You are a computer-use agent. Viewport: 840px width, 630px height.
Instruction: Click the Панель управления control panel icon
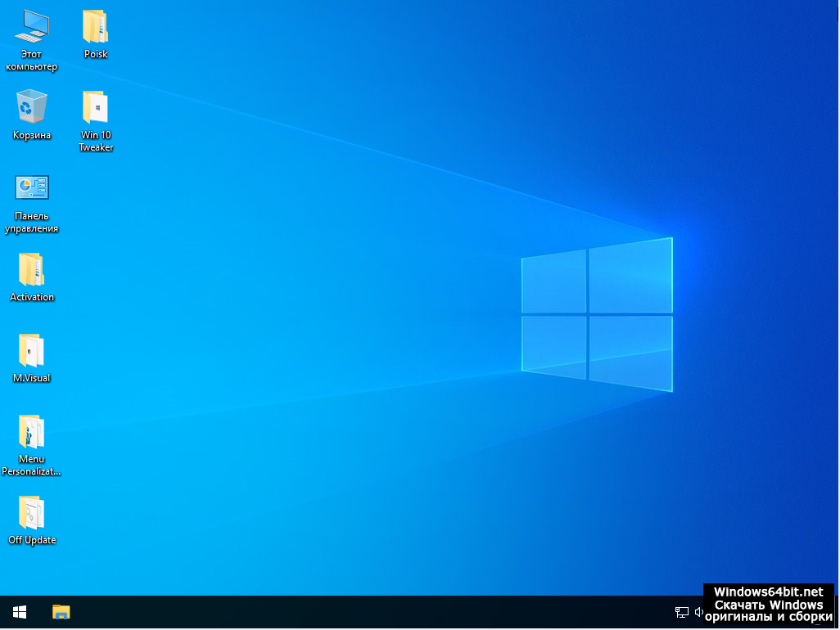tap(32, 187)
